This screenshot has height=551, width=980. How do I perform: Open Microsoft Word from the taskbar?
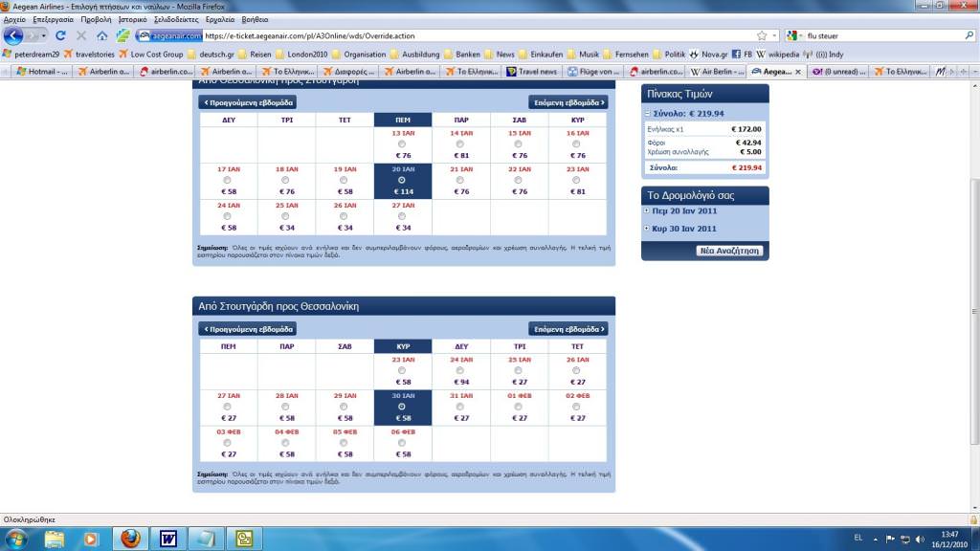point(168,539)
